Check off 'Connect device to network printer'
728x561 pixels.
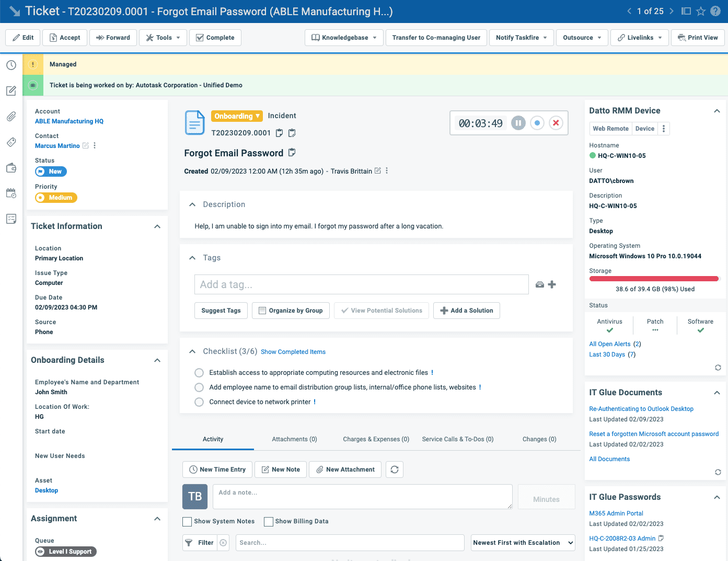199,402
